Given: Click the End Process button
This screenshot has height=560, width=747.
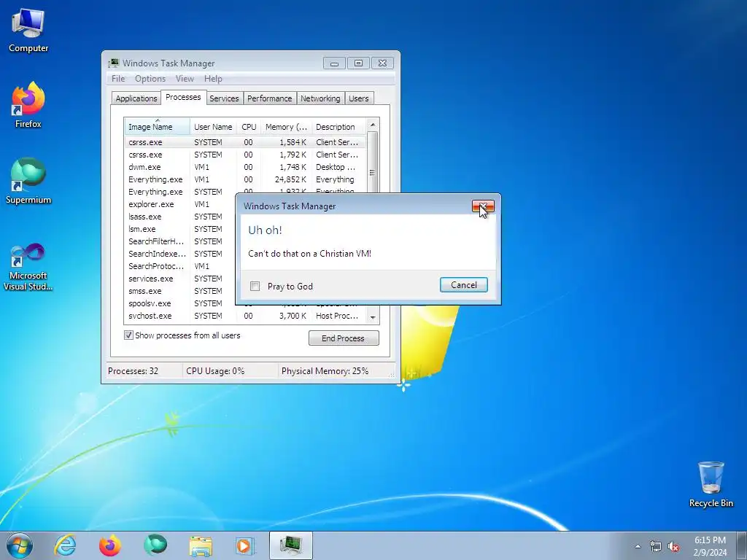Looking at the screenshot, I should pos(344,338).
